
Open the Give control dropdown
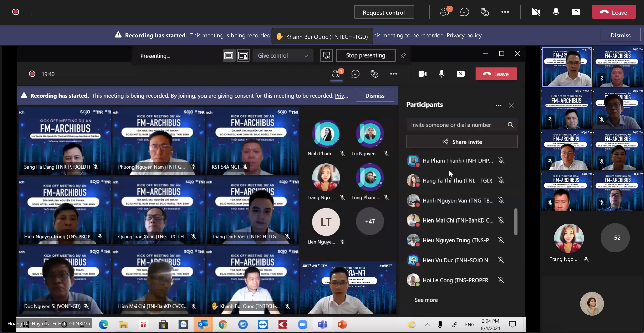point(283,55)
